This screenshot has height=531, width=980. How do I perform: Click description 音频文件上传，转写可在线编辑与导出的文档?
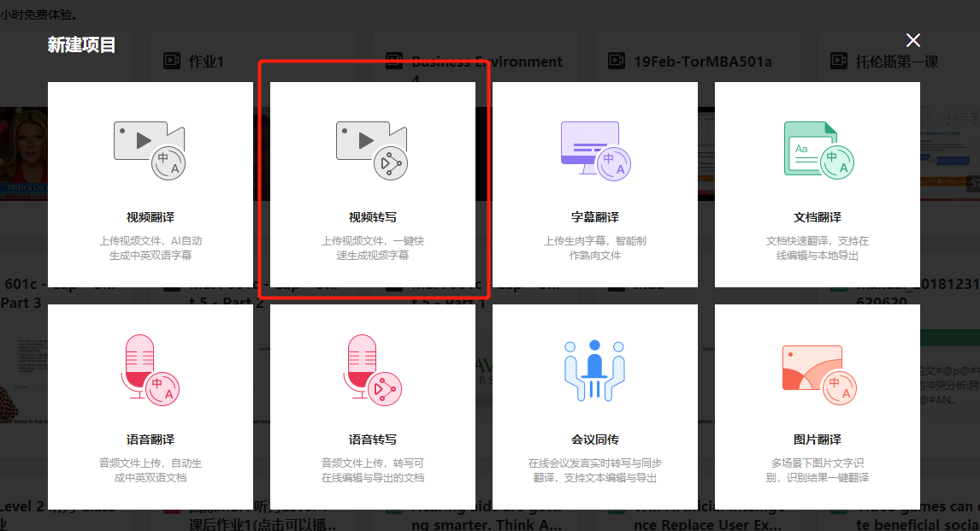tap(373, 470)
